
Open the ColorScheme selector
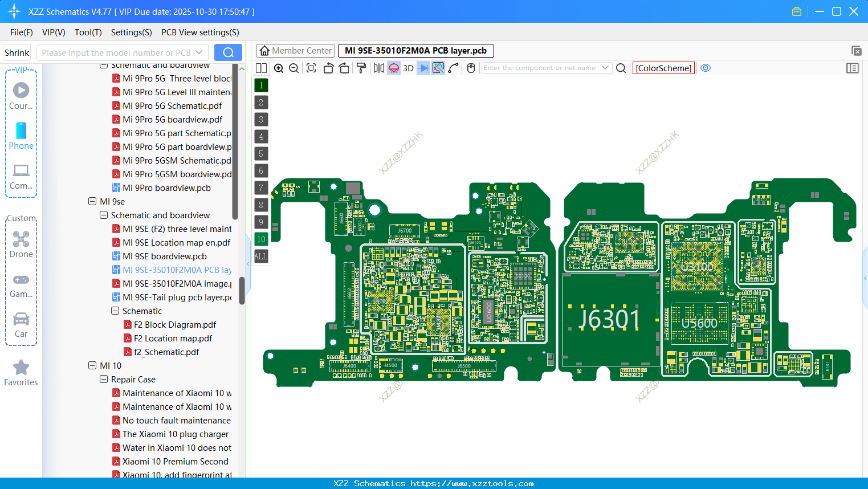663,68
